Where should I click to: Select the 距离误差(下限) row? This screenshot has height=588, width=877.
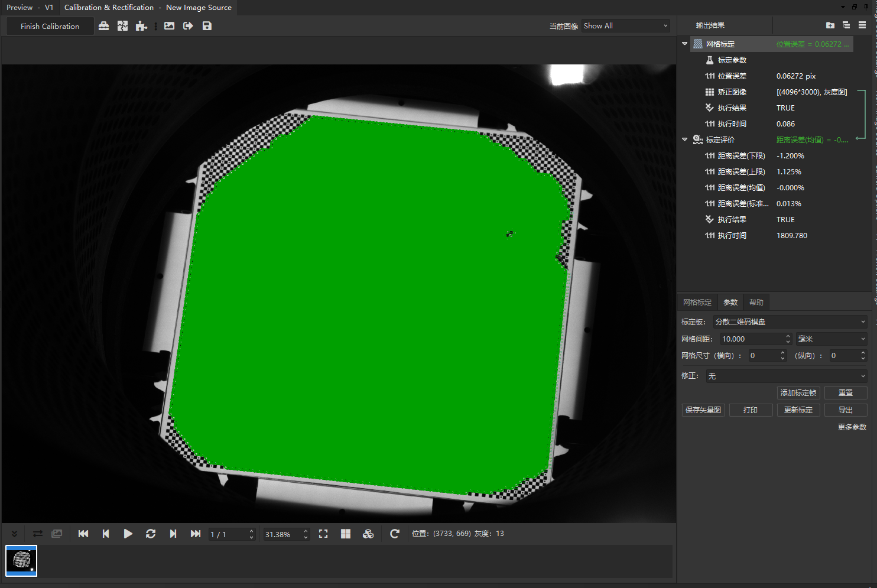(772, 156)
